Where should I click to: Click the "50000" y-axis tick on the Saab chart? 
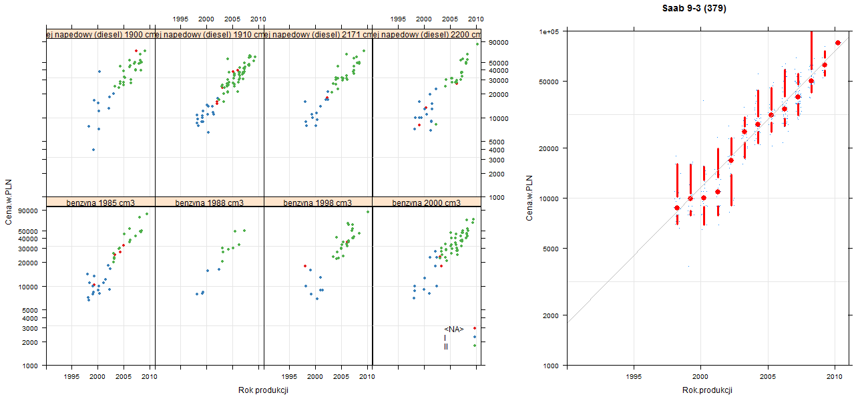[x=549, y=82]
